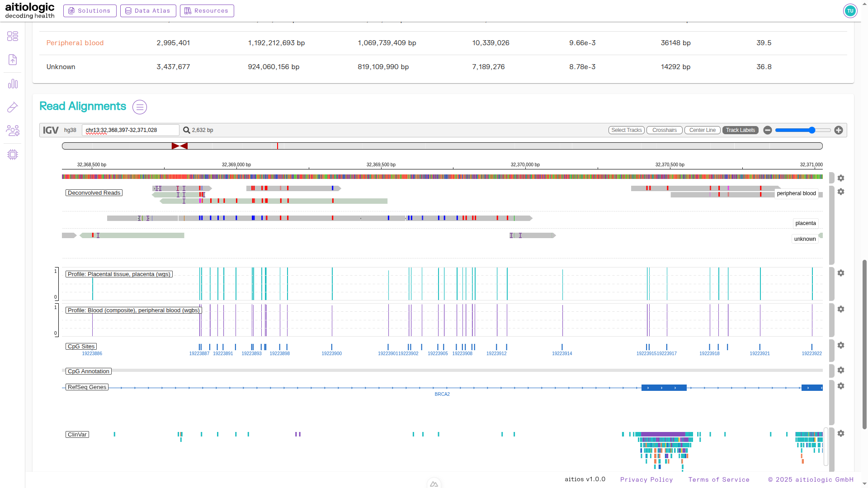
Task: Toggle the Center Line option
Action: 702,130
